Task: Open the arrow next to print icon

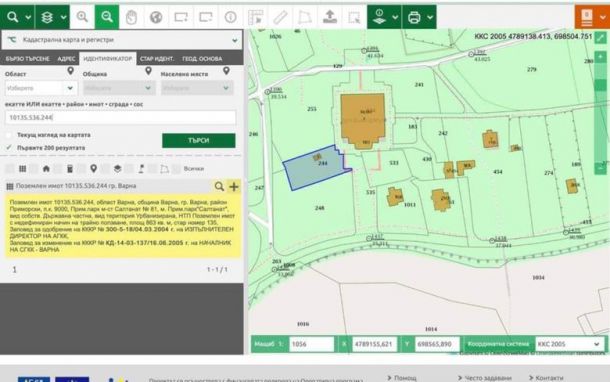Action: point(430,18)
